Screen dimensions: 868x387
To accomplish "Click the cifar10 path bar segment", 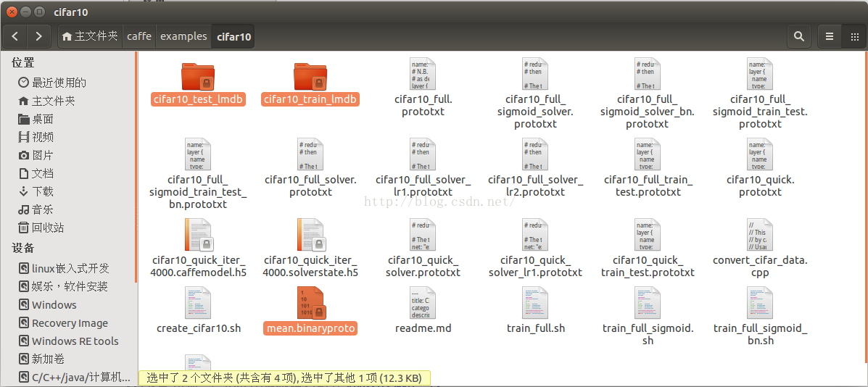I will coord(233,36).
